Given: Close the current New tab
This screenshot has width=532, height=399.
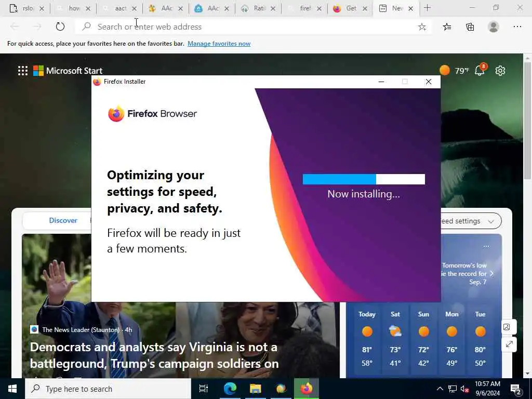Looking at the screenshot, I should click(410, 8).
